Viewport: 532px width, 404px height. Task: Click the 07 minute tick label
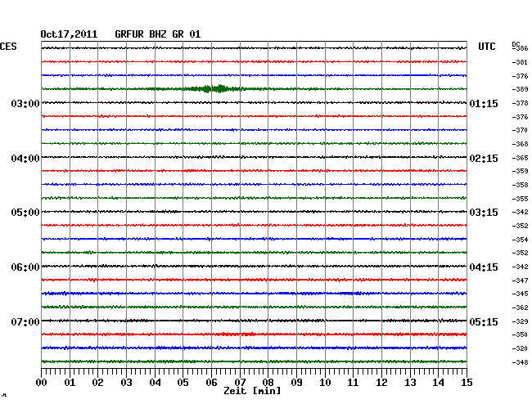tap(240, 382)
